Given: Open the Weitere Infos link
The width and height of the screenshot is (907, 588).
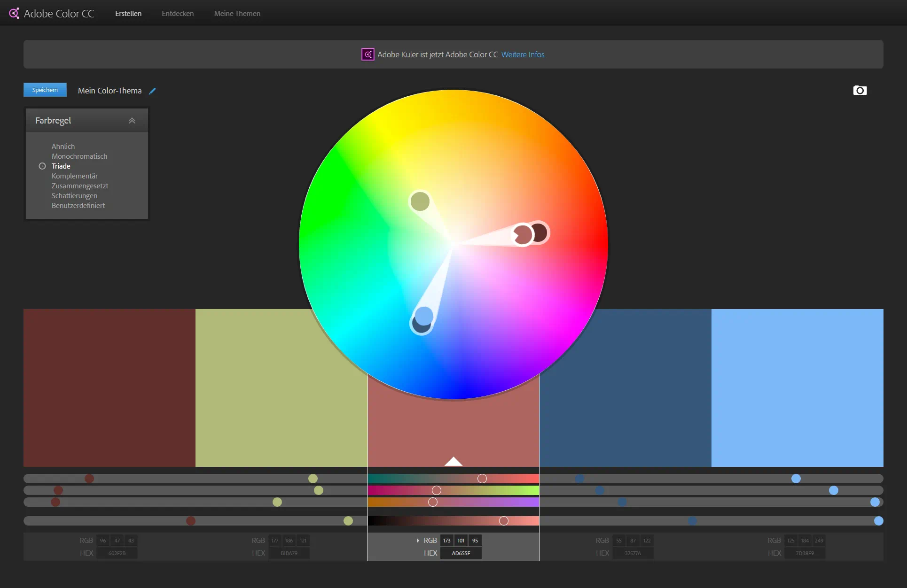Looking at the screenshot, I should tap(523, 54).
